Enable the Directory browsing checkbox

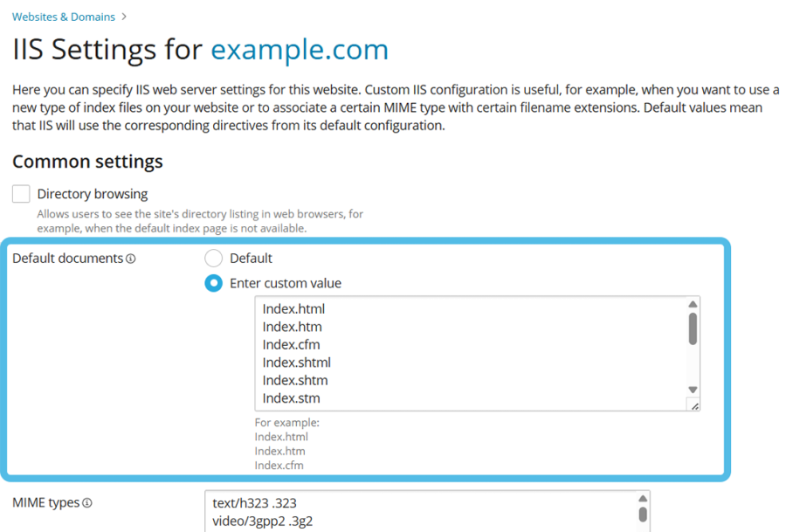pyautogui.click(x=22, y=194)
